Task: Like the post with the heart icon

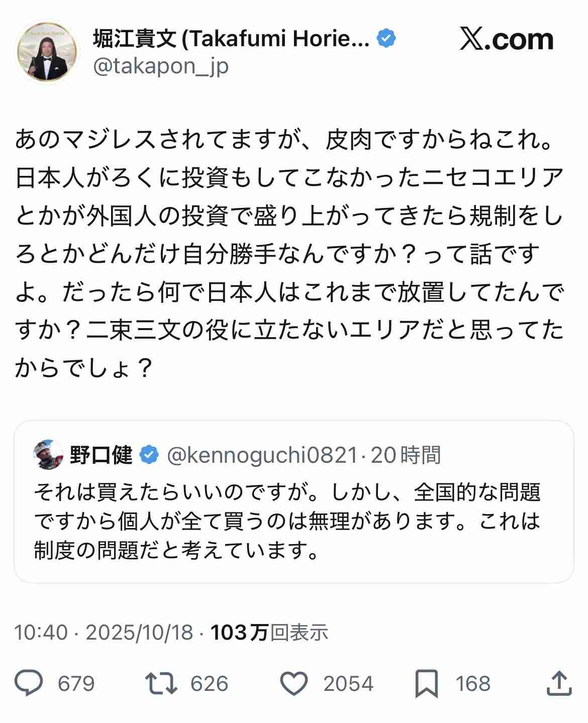Action: [293, 683]
